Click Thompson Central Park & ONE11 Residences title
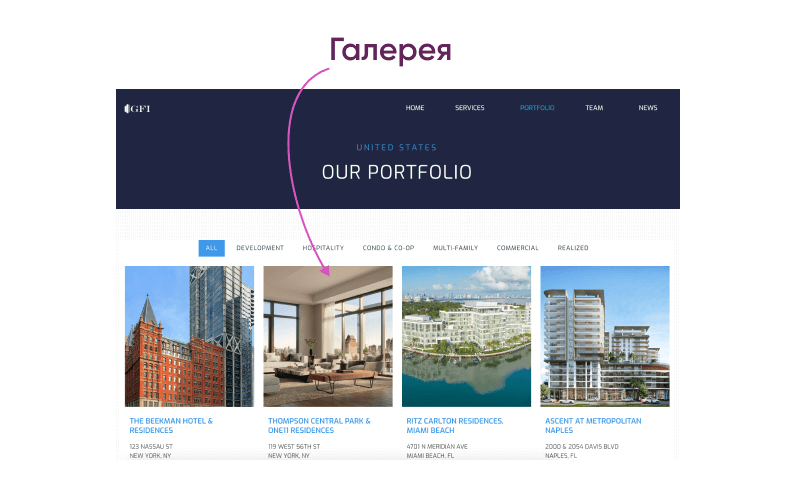Image resolution: width=800 pixels, height=478 pixels. [x=319, y=425]
